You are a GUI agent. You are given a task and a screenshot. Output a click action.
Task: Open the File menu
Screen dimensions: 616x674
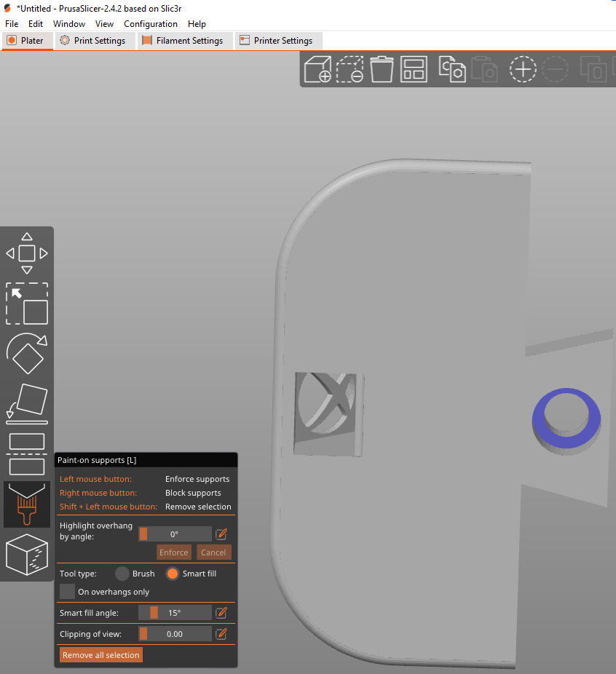coord(12,23)
